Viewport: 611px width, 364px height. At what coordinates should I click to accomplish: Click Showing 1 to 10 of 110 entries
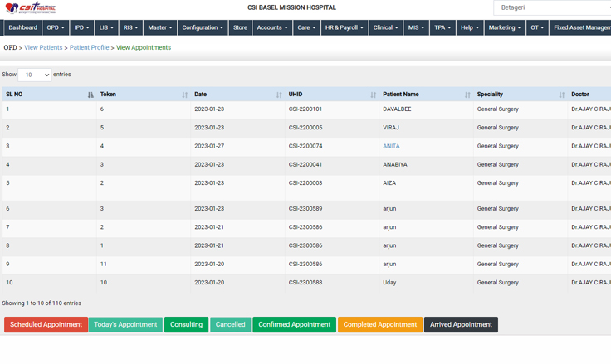click(42, 303)
